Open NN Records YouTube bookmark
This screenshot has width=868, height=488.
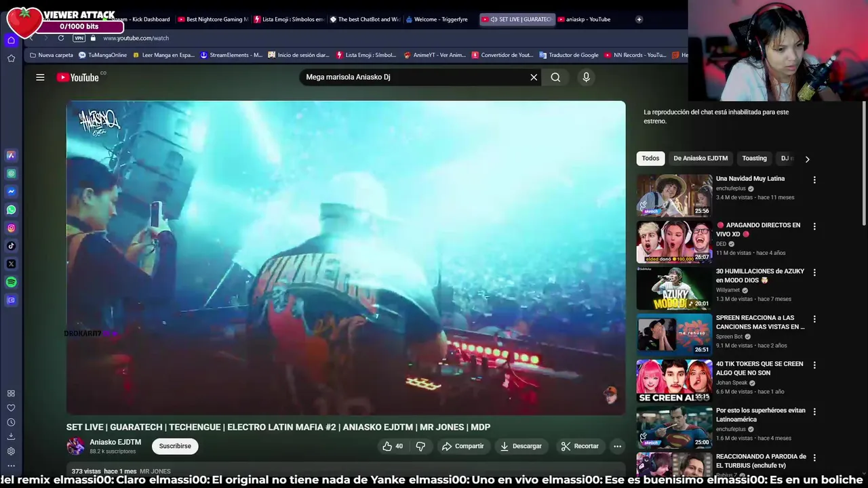635,55
